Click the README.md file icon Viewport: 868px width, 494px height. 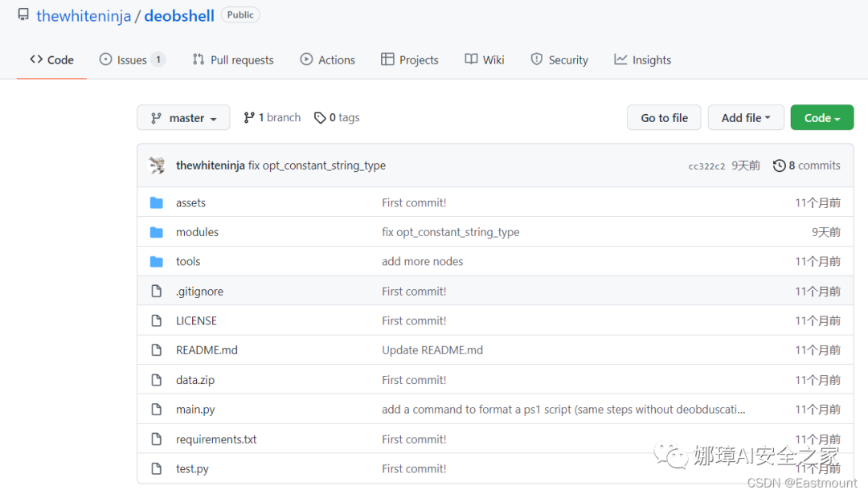point(157,350)
